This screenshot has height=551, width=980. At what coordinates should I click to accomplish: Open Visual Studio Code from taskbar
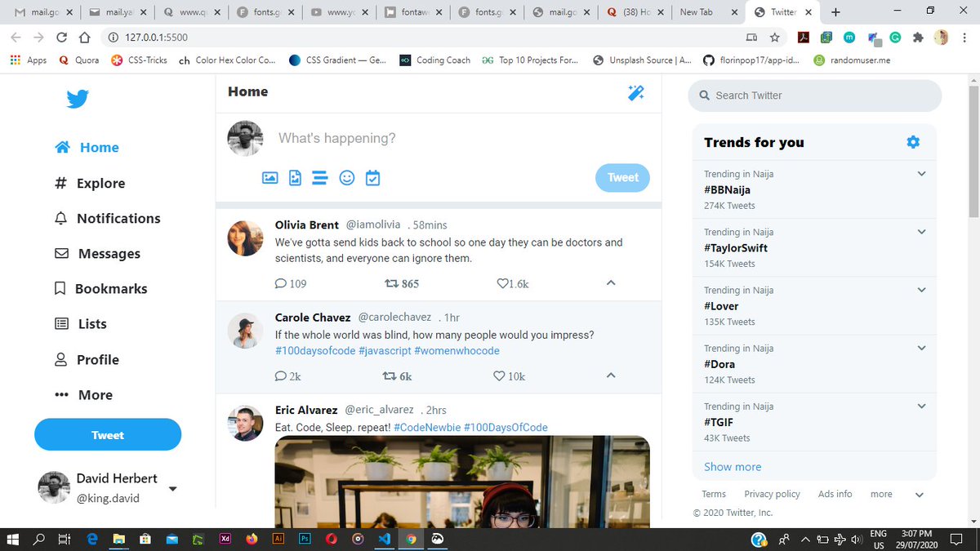(385, 539)
